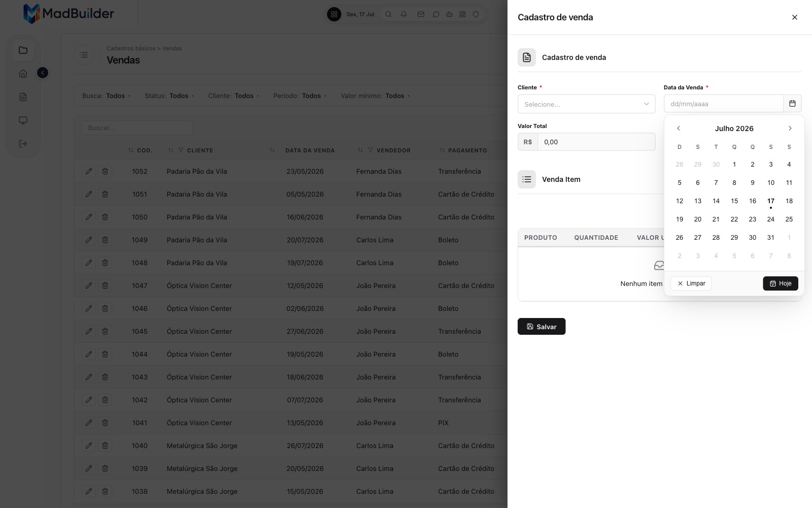
Task: Click the Limpar button in calendar
Action: coord(691,283)
